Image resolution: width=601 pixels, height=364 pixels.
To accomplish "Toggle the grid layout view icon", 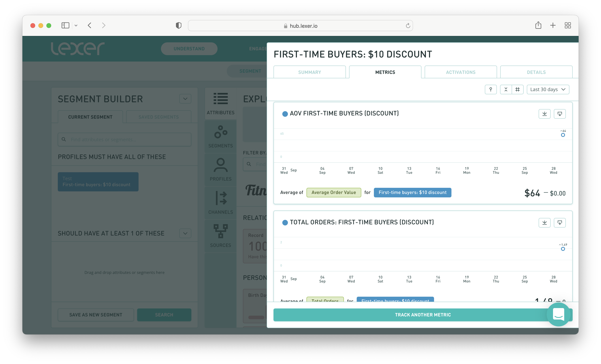I will click(518, 90).
